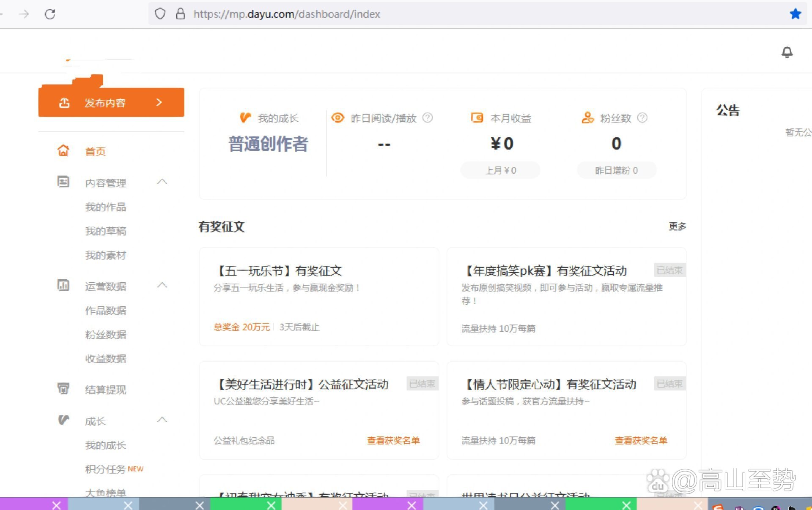Click the help icon next to 昨日阅读/播放

click(x=428, y=117)
